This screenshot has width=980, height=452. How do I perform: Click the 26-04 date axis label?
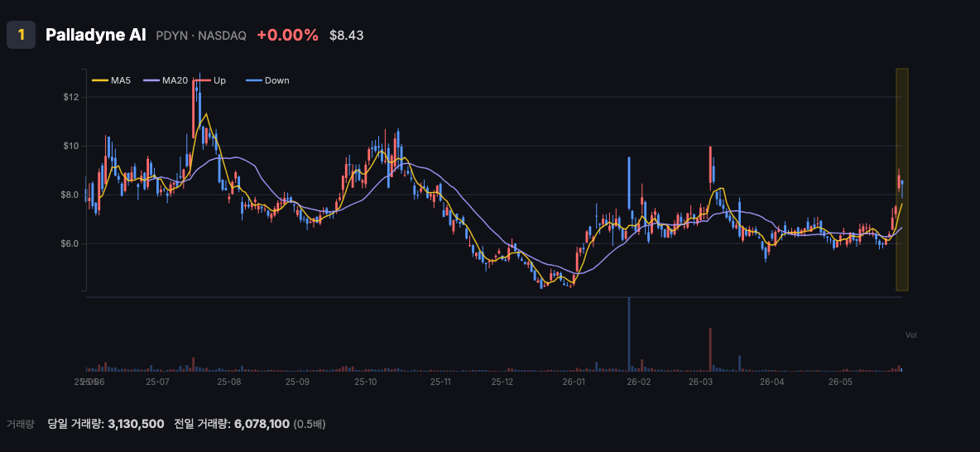pyautogui.click(x=772, y=382)
